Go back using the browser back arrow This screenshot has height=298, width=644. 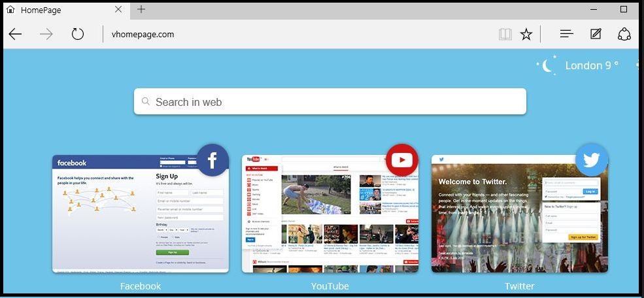tap(15, 34)
